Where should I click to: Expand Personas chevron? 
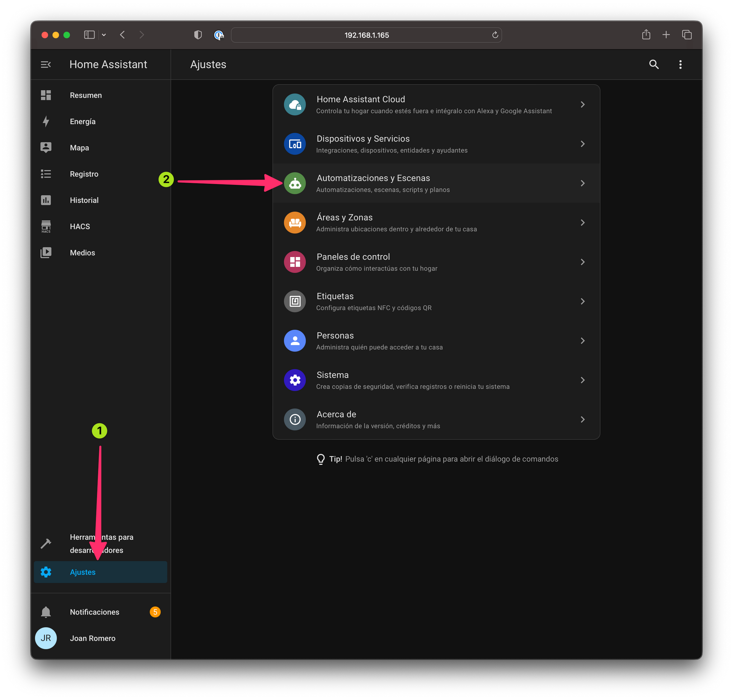click(x=582, y=341)
